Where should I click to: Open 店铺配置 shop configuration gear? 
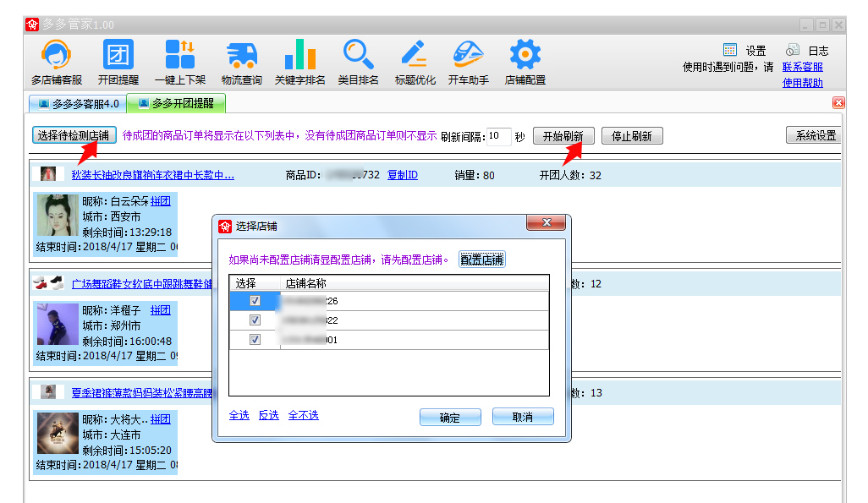(x=525, y=62)
